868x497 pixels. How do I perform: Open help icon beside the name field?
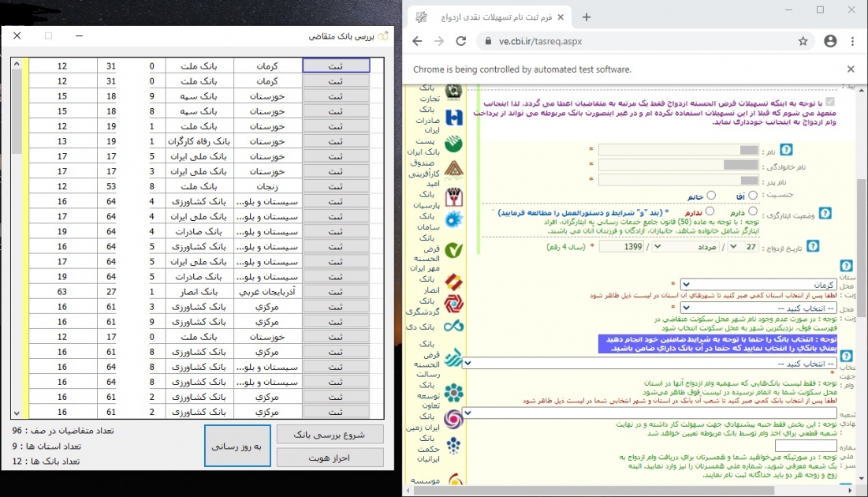point(786,150)
